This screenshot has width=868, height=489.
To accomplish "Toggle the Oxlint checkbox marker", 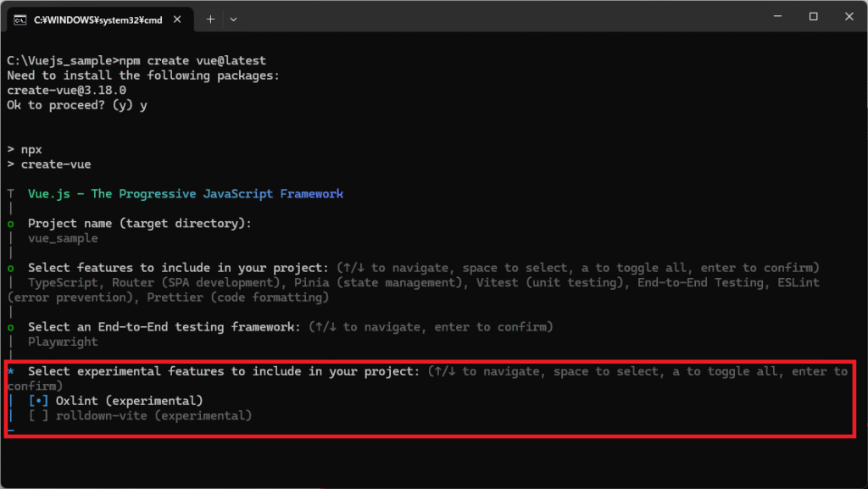I will (x=38, y=400).
